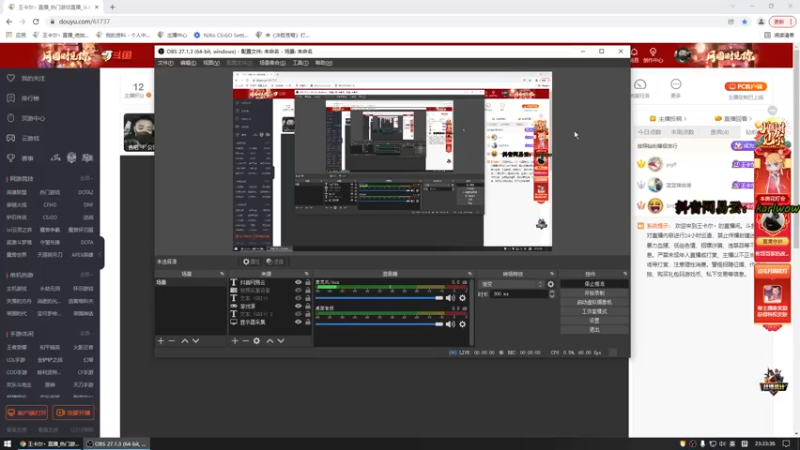Open the Help menu in OBS
Screen dimensions: 800x450
(x=323, y=63)
